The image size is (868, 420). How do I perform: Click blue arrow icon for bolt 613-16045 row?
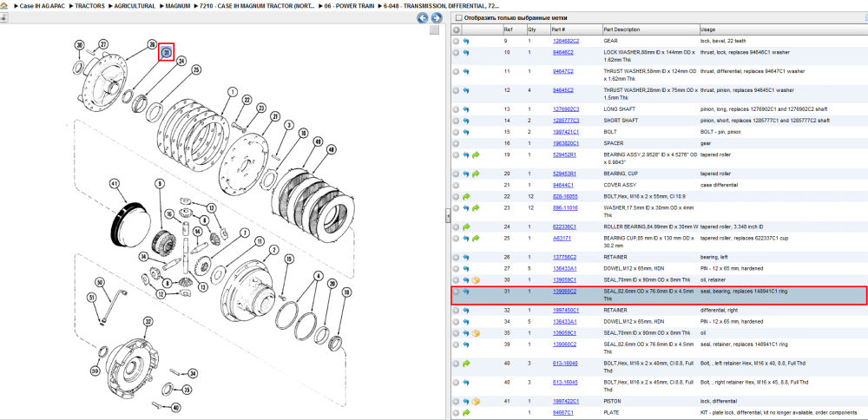(x=466, y=383)
